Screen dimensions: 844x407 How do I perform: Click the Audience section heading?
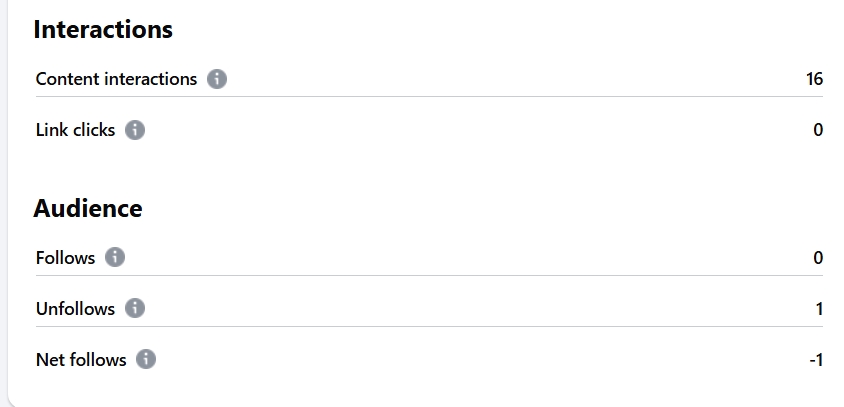click(x=88, y=208)
